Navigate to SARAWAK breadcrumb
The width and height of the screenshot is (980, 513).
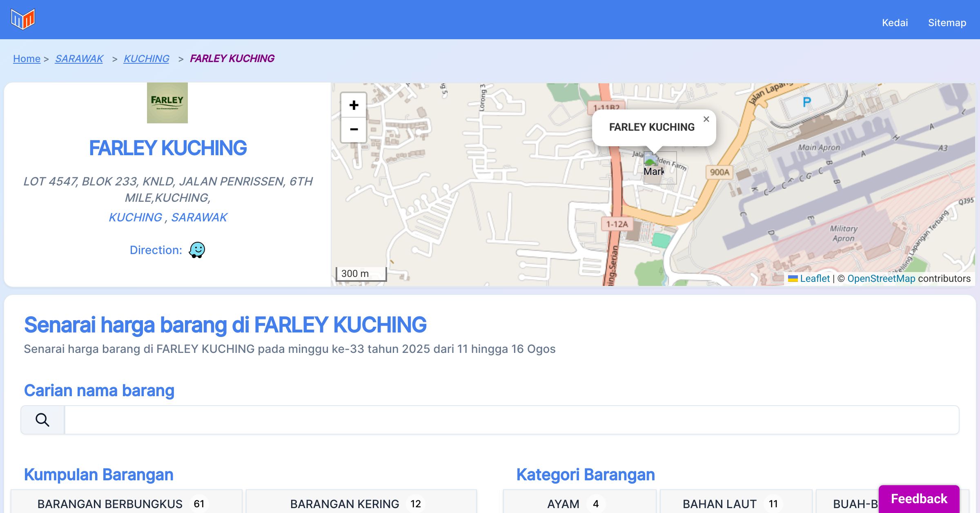79,59
